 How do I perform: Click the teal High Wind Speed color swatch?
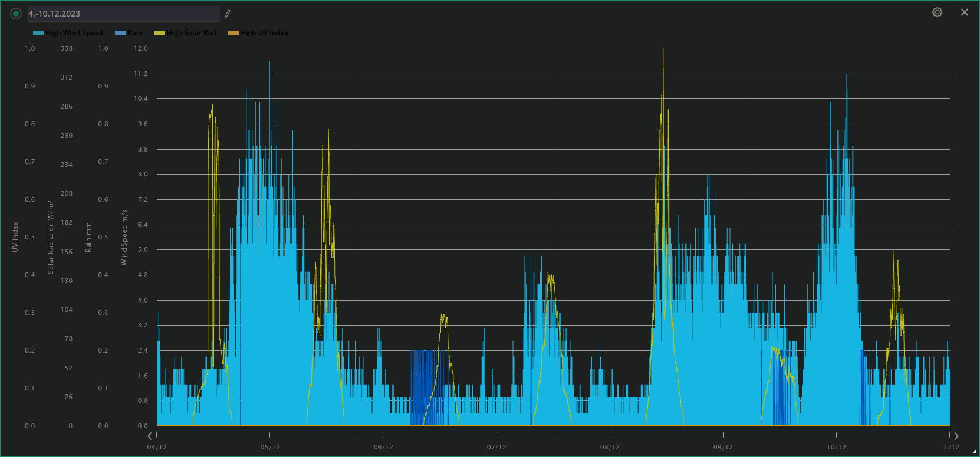pos(38,33)
